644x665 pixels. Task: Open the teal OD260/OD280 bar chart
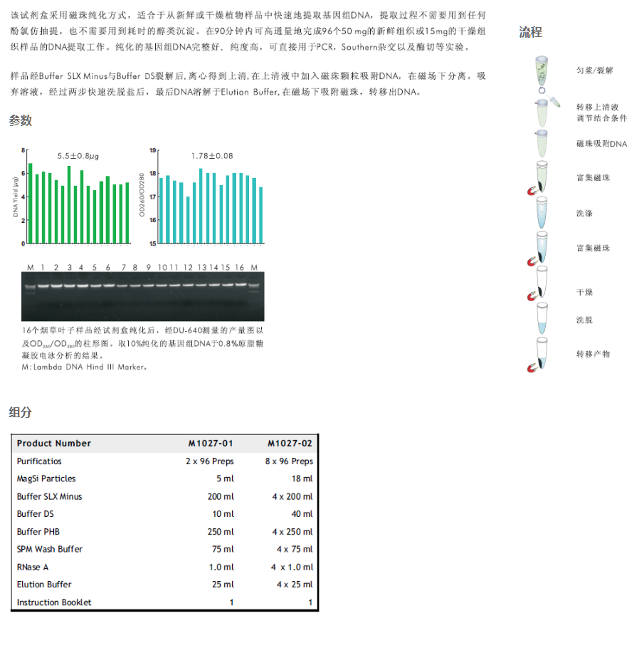coord(210,197)
